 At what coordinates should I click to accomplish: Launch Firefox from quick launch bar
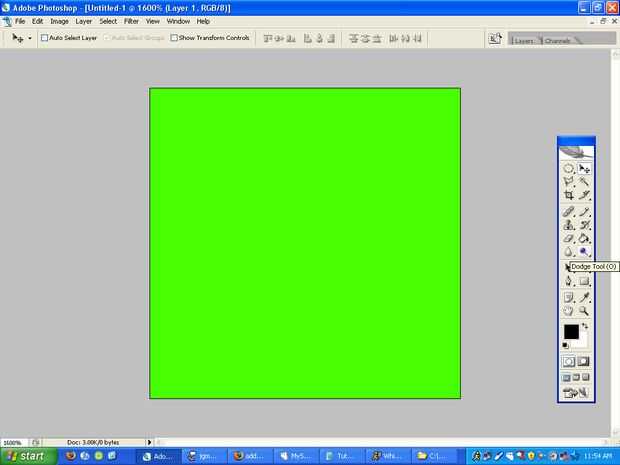point(71,456)
